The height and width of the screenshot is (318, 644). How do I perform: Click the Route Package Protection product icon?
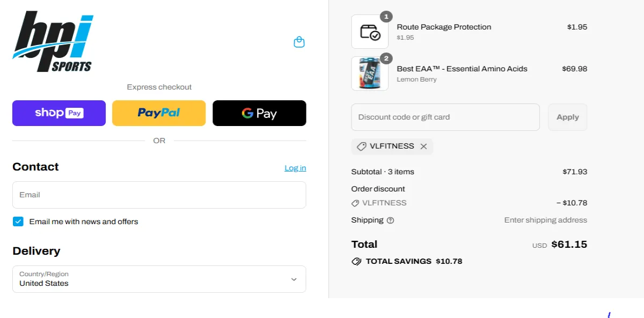(370, 32)
